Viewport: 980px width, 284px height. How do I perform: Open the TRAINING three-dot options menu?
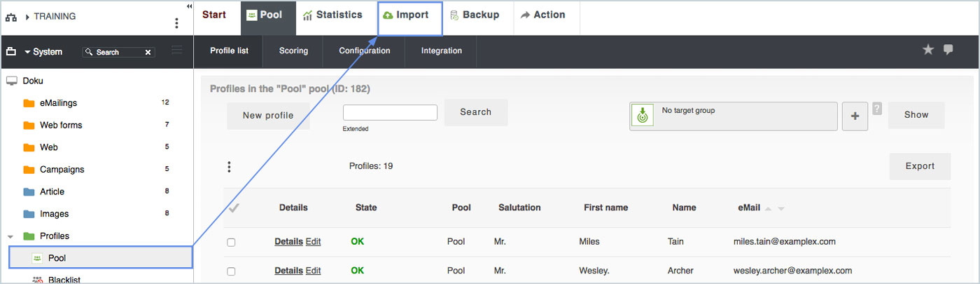(176, 23)
